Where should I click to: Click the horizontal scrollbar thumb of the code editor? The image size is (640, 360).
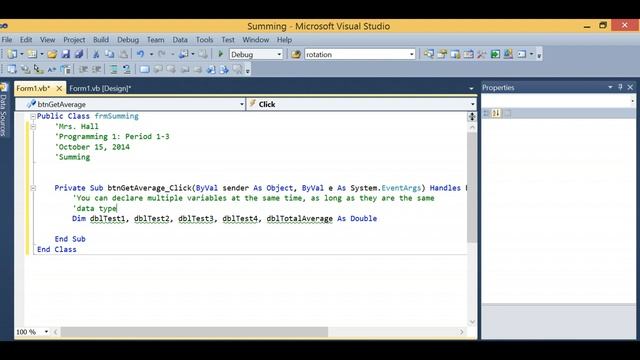tap(194, 332)
